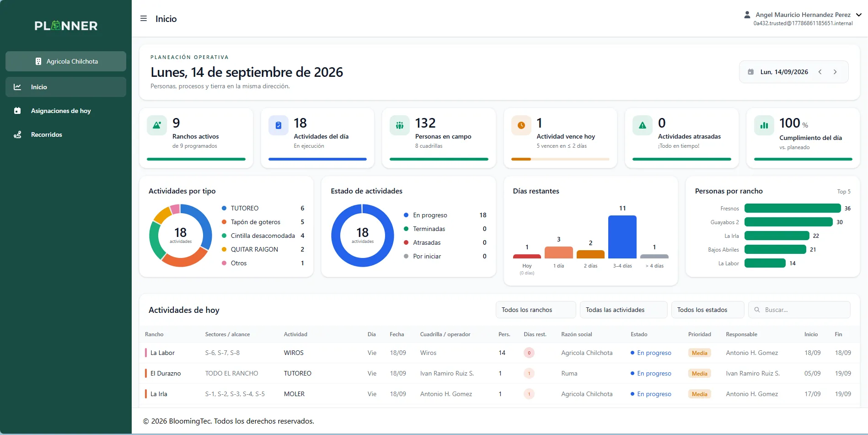Click the Ranchos activos green progress bar

(x=196, y=159)
